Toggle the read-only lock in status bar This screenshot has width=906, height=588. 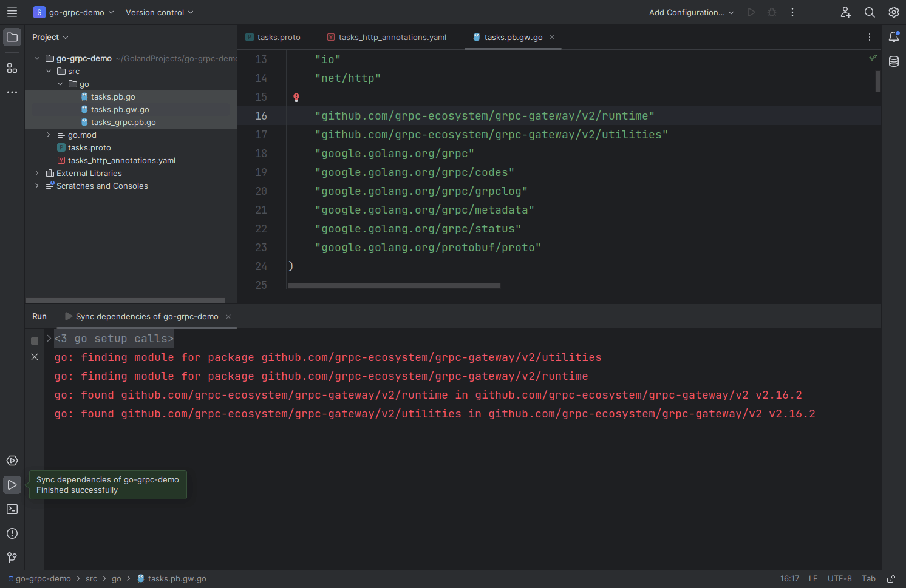(891, 579)
